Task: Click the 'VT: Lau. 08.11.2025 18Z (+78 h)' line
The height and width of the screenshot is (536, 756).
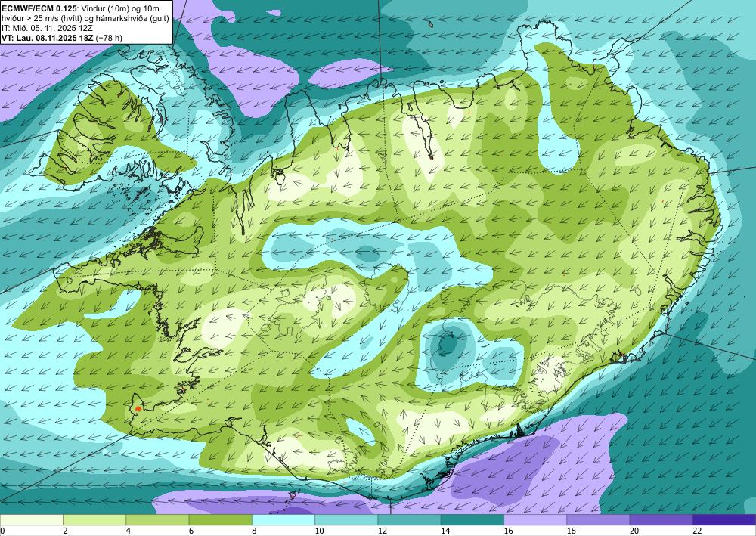Action: tap(61, 39)
